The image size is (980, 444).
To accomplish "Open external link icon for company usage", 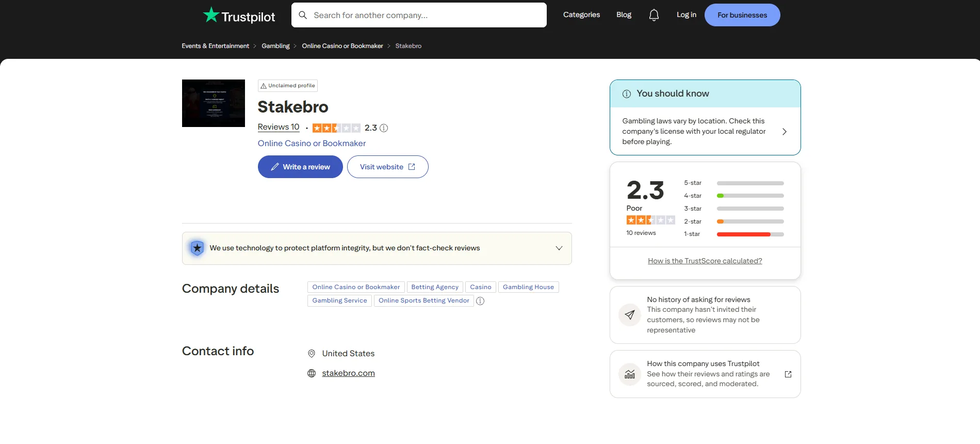I will [x=788, y=374].
